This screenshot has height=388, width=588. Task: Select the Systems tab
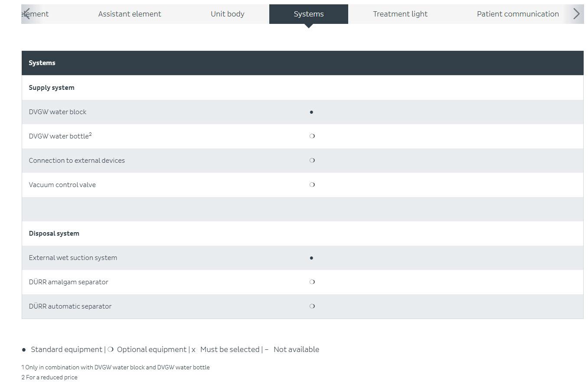tap(309, 14)
